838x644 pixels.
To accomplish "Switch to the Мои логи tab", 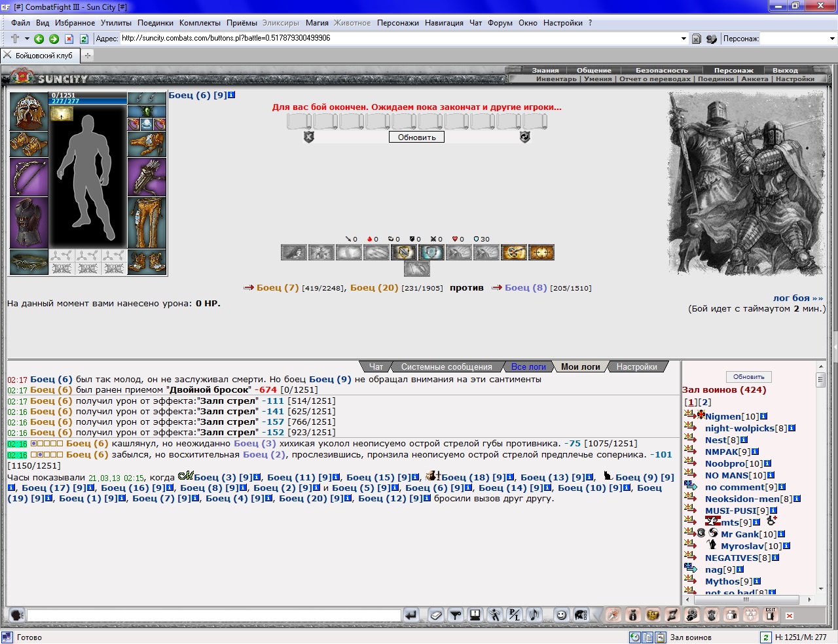I will [x=581, y=367].
